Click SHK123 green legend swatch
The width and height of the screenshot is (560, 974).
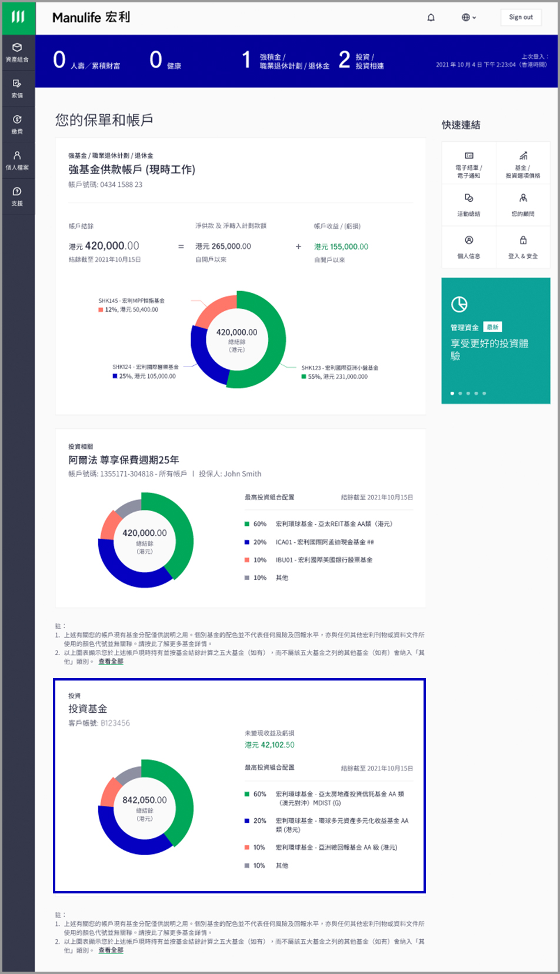click(304, 376)
